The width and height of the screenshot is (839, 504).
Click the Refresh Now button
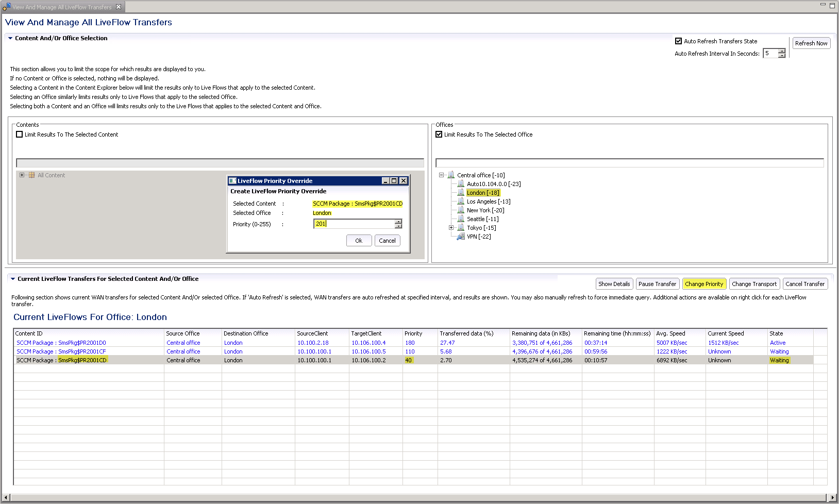coord(811,43)
